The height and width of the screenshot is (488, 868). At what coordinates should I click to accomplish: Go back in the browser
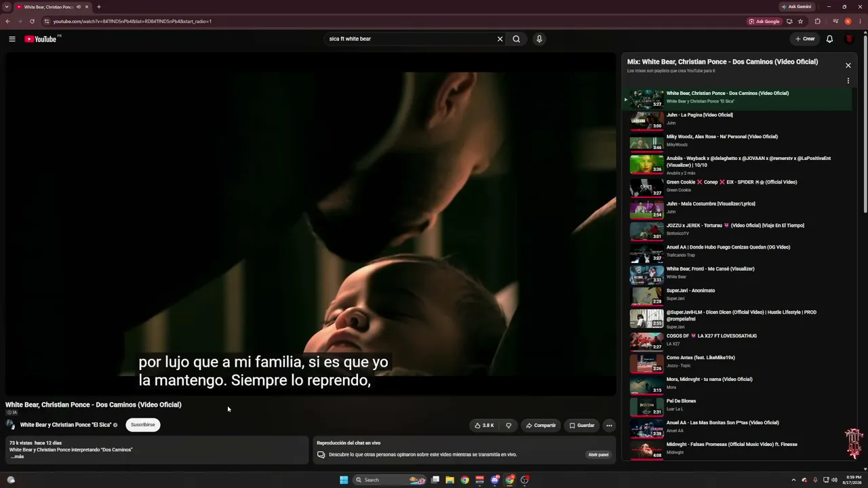point(7,21)
